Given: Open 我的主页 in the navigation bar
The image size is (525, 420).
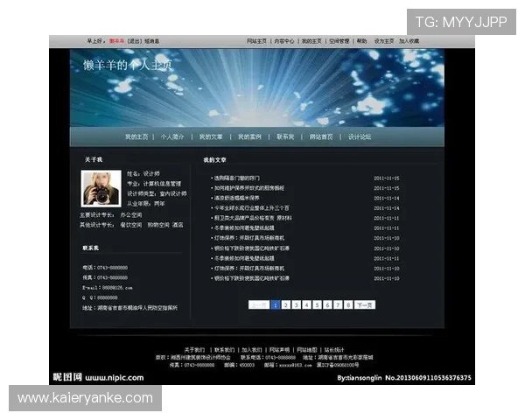Looking at the screenshot, I should coord(136,137).
